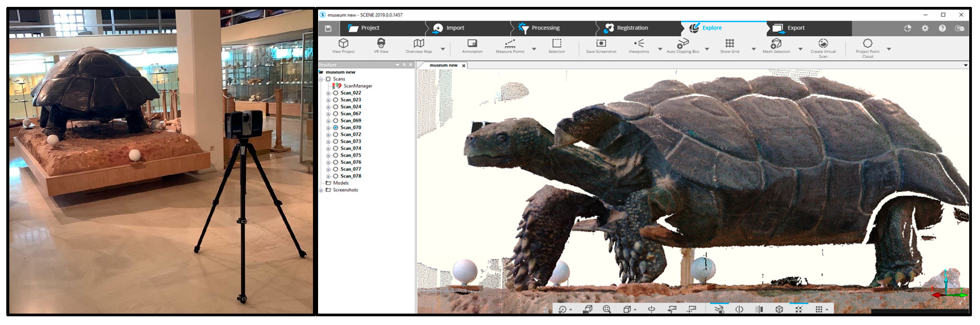Click ScanManager in the structure tree
The width and height of the screenshot is (980, 325).
(x=357, y=86)
